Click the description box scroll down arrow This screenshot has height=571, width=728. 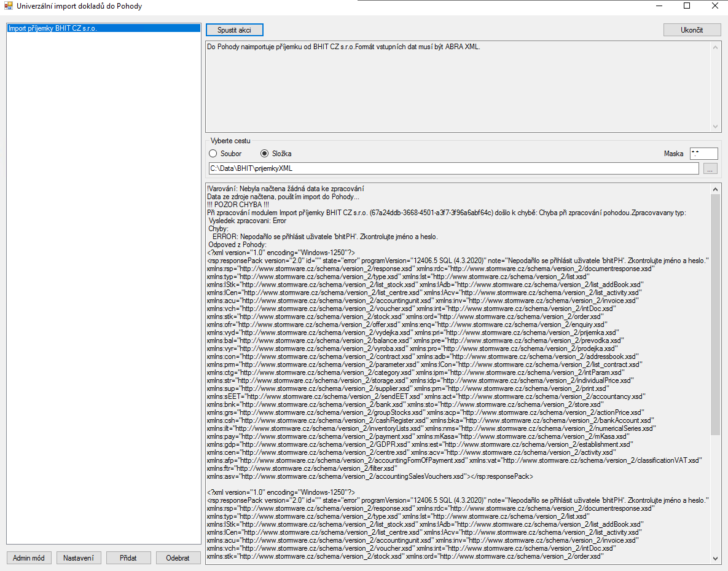click(715, 127)
